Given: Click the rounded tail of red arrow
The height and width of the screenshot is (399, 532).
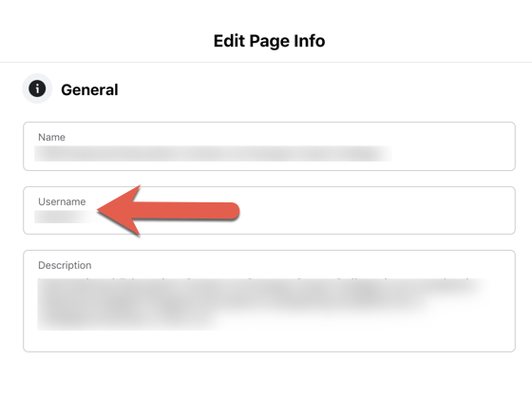Looking at the screenshot, I should tap(231, 211).
